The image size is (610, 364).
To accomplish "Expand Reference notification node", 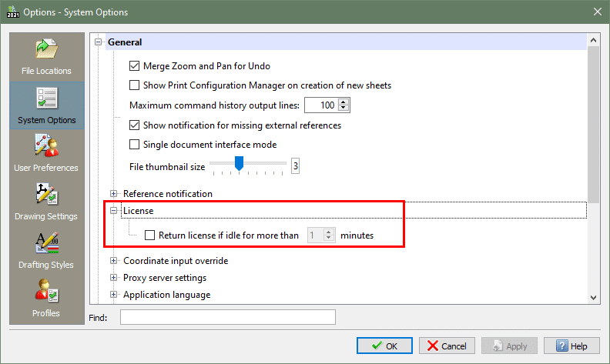I will point(113,194).
